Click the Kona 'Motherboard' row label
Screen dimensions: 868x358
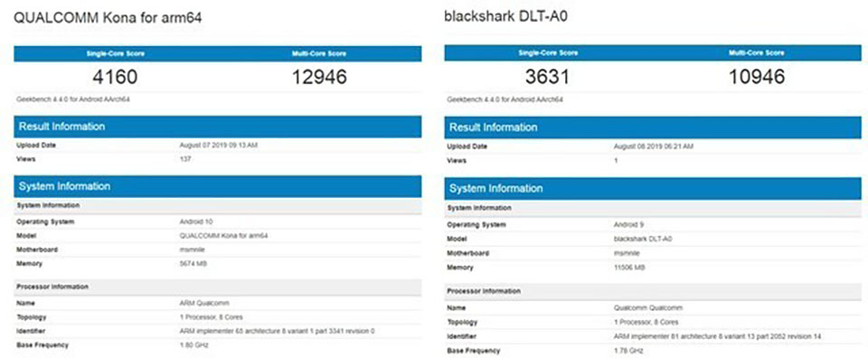(x=37, y=250)
